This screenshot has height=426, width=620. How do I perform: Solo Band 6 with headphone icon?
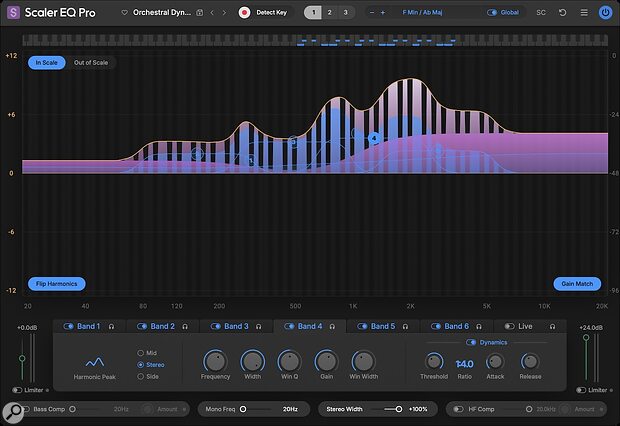pos(479,327)
